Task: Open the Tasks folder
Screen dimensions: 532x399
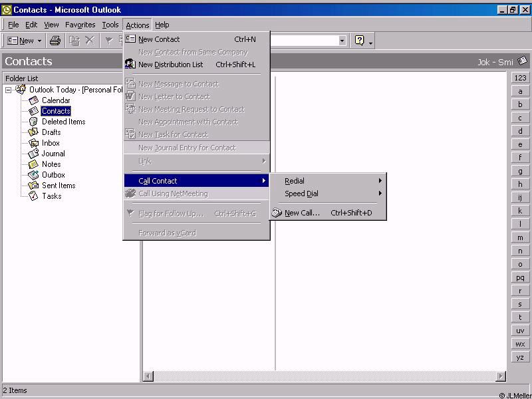Action: [52, 196]
